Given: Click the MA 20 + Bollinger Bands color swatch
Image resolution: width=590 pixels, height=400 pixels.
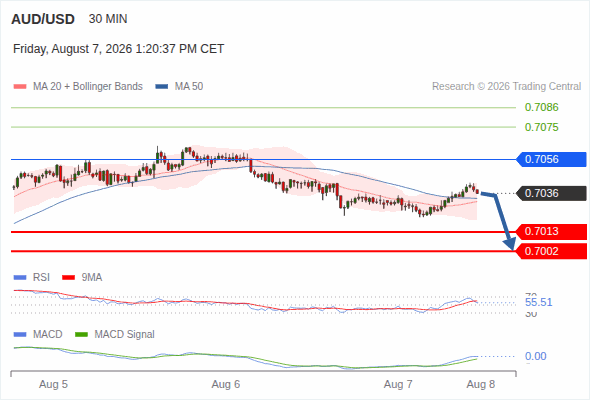Looking at the screenshot, I should (x=20, y=87).
